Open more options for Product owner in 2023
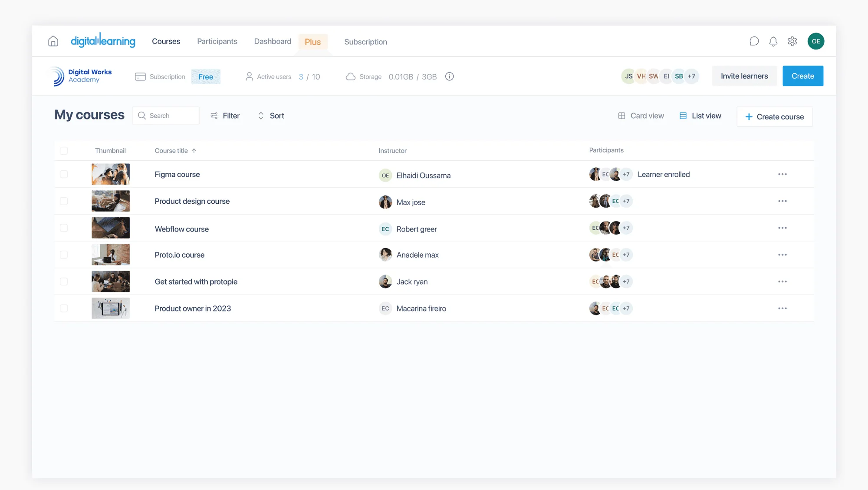The image size is (868, 490). (783, 308)
